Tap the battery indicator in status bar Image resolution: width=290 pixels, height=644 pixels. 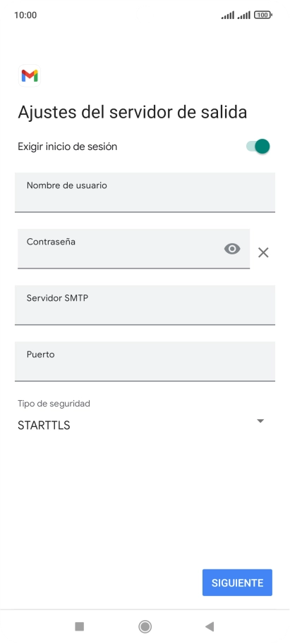click(x=263, y=16)
